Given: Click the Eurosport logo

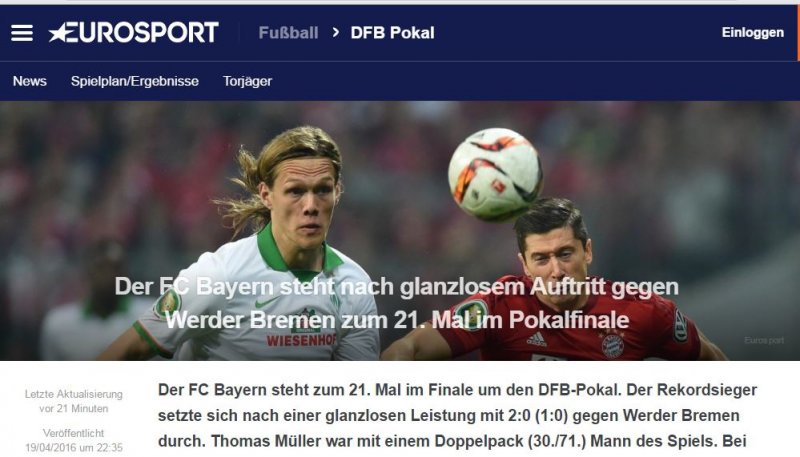Looking at the screenshot, I should coord(134,33).
